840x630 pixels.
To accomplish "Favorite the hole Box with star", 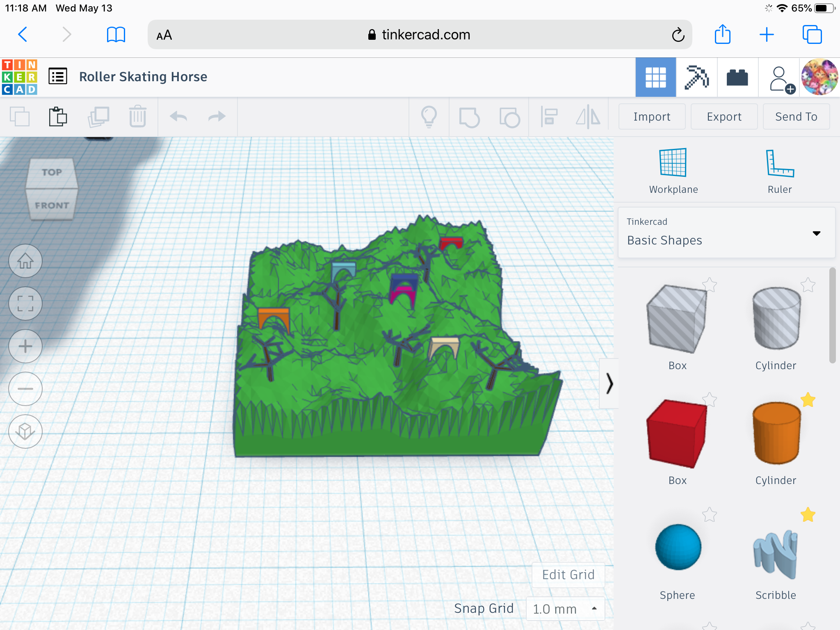I will click(709, 285).
